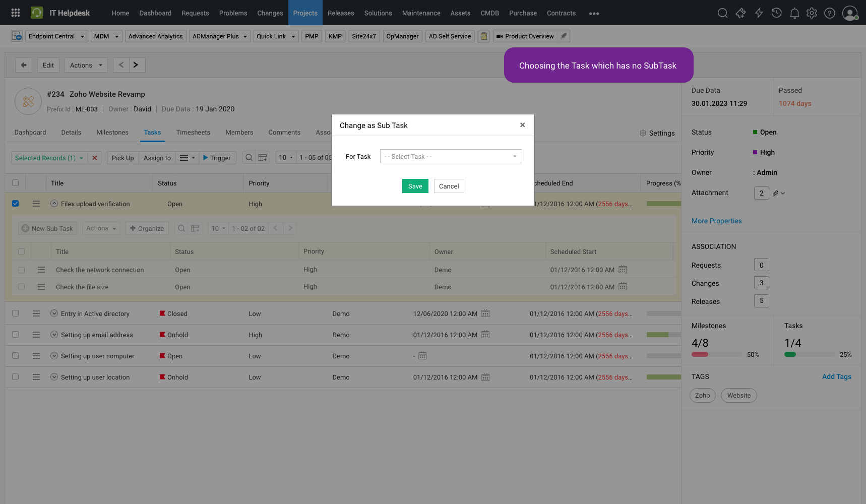866x504 pixels.
Task: Check the Check the file size checkbox
Action: coord(21,287)
